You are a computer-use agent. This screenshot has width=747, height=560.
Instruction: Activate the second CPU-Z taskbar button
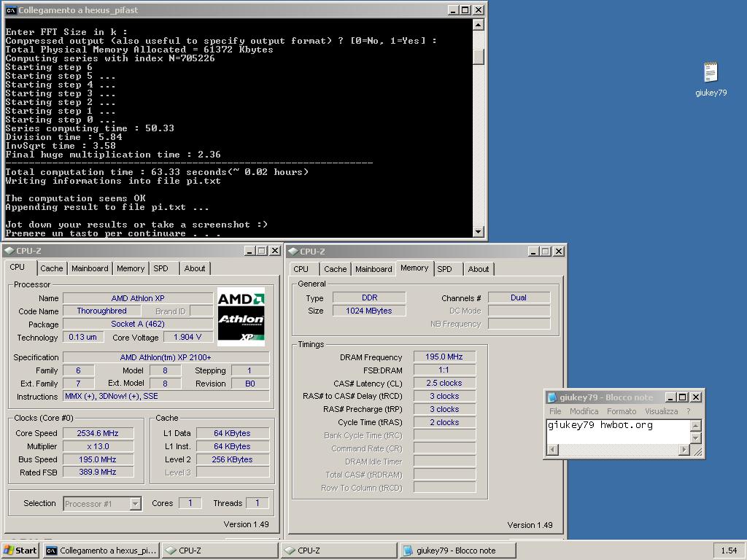click(338, 551)
